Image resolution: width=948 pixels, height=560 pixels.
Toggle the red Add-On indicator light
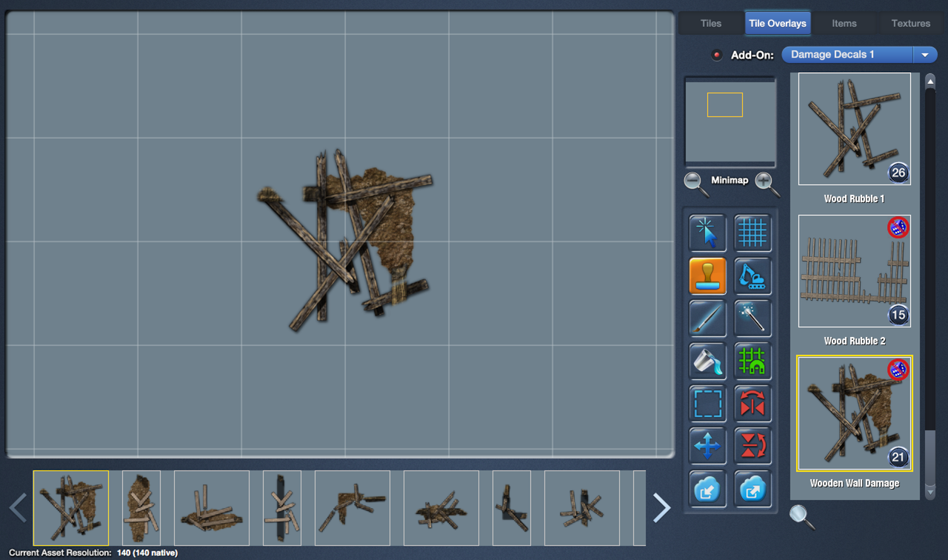(x=716, y=55)
